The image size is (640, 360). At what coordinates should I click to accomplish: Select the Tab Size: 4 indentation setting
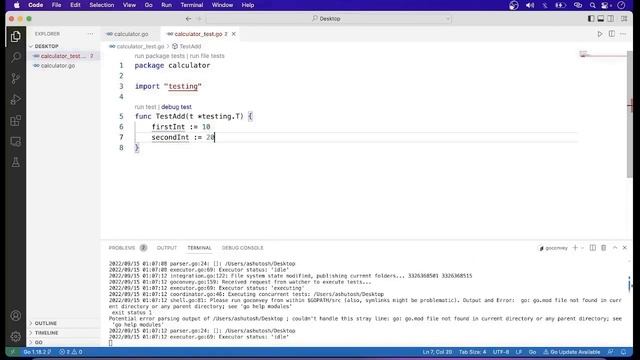(x=472, y=352)
